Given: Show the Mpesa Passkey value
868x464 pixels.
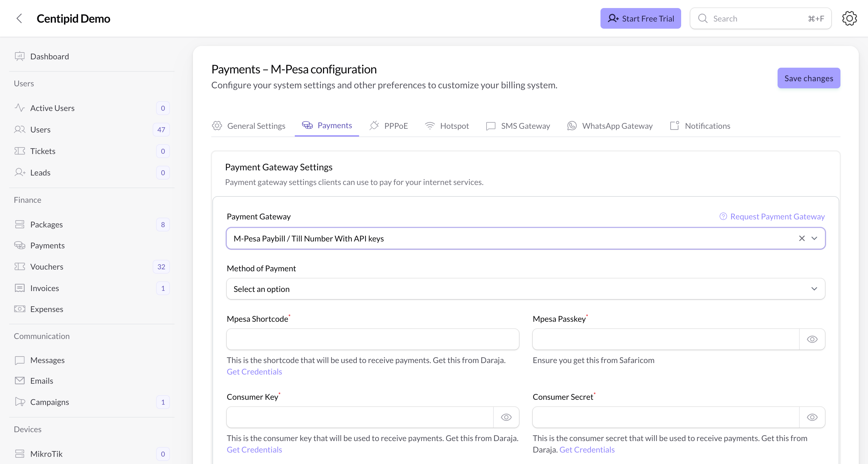Looking at the screenshot, I should pyautogui.click(x=812, y=339).
